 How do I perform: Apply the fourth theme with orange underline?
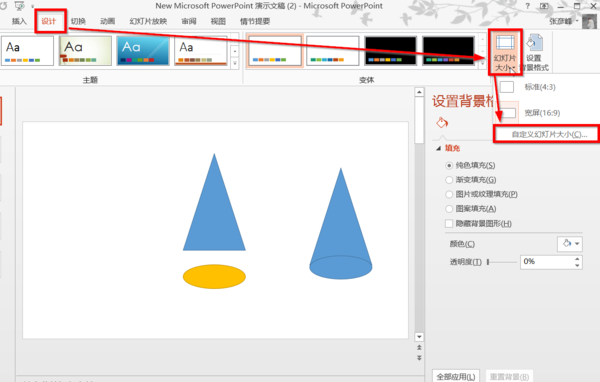(x=201, y=51)
